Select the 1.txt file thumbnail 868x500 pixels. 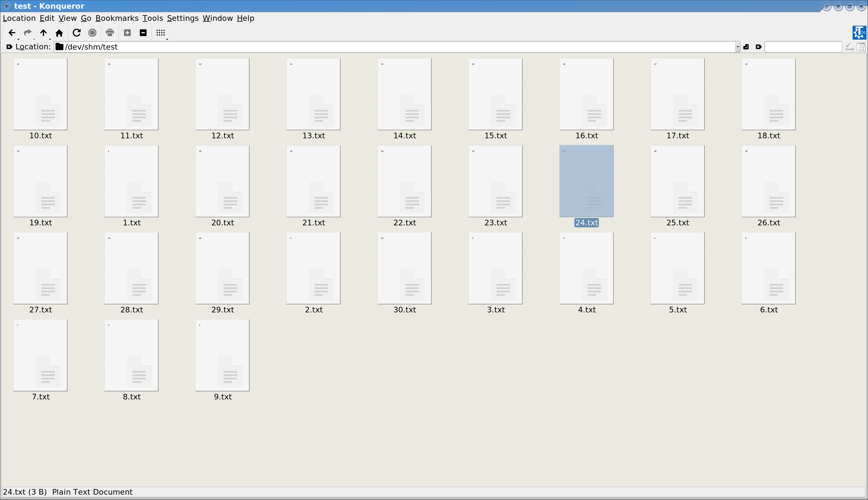[131, 181]
